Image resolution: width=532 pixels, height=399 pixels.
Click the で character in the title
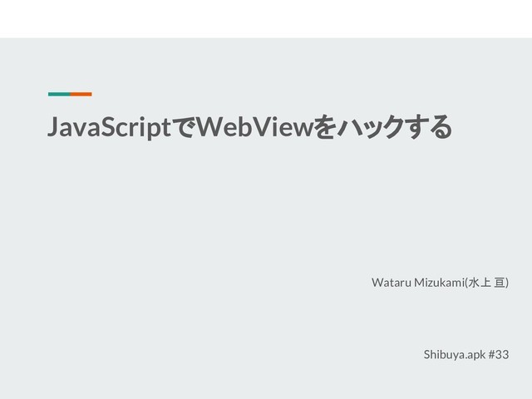pos(184,127)
